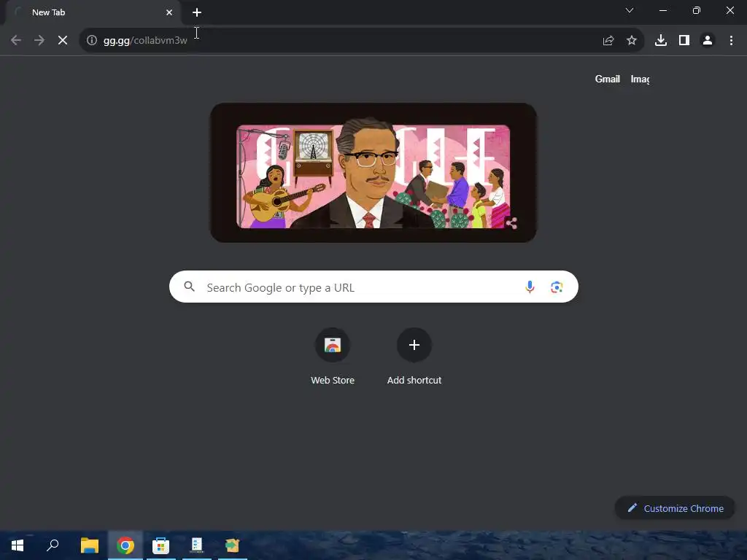The height and width of the screenshot is (560, 747).
Task: Open Microsoft Store from taskbar
Action: [161, 545]
